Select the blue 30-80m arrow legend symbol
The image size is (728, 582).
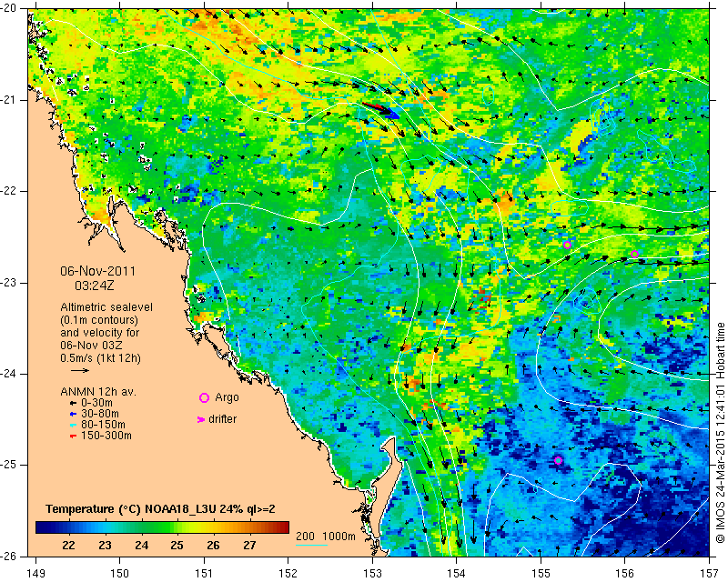tap(73, 414)
